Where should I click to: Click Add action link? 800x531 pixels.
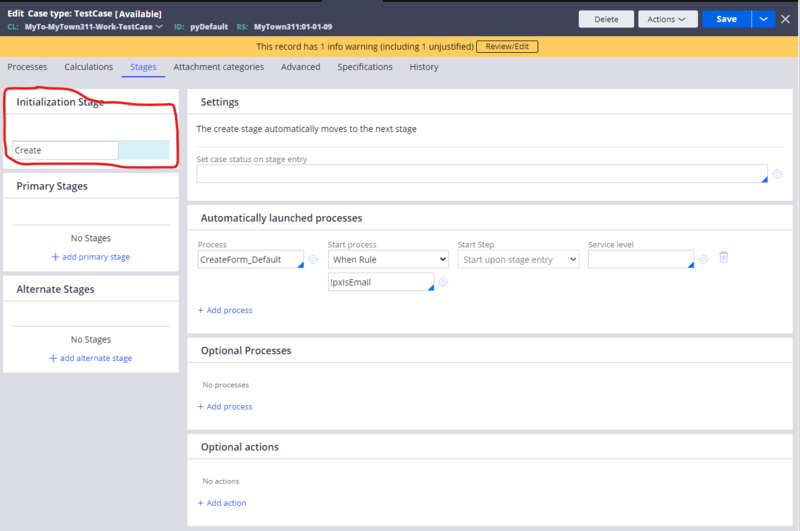pyautogui.click(x=222, y=503)
